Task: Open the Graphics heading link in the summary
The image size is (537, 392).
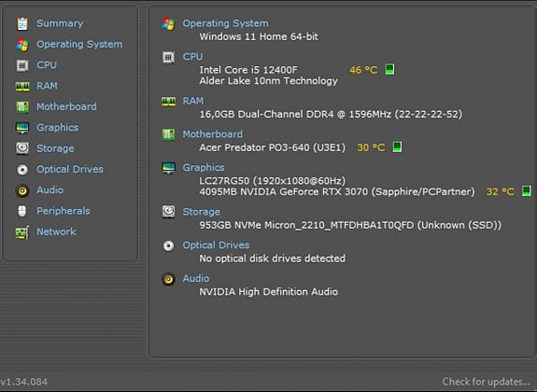Action: (204, 167)
